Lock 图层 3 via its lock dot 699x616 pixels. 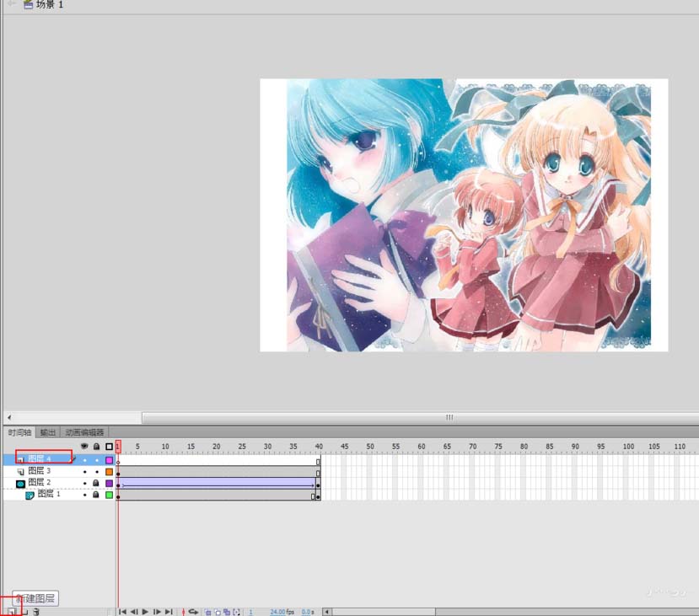click(x=97, y=472)
